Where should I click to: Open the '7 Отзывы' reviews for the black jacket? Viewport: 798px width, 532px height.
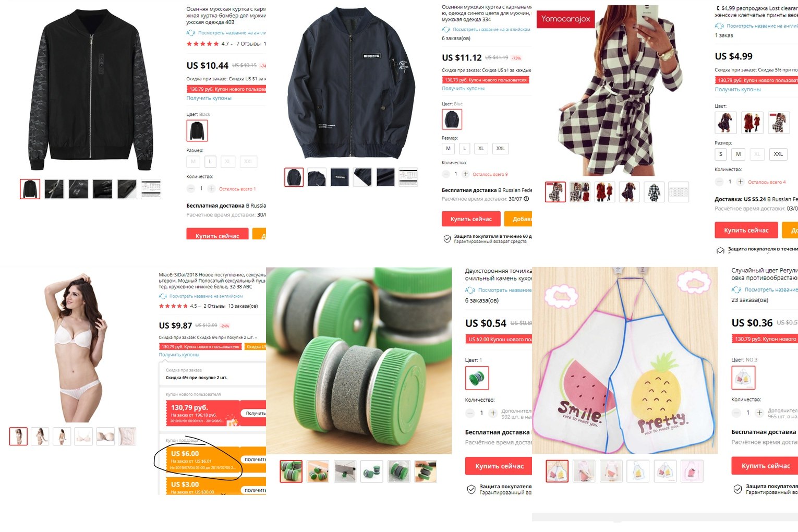pyautogui.click(x=248, y=44)
